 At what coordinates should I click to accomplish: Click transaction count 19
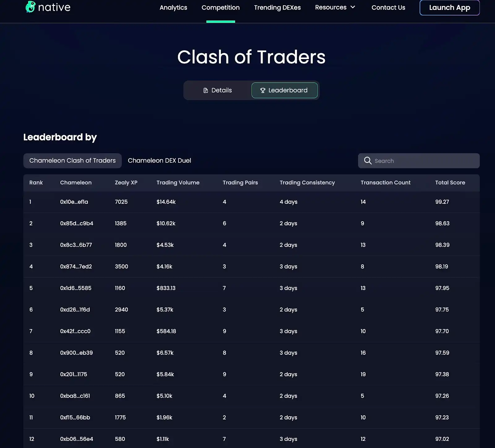[x=363, y=374]
